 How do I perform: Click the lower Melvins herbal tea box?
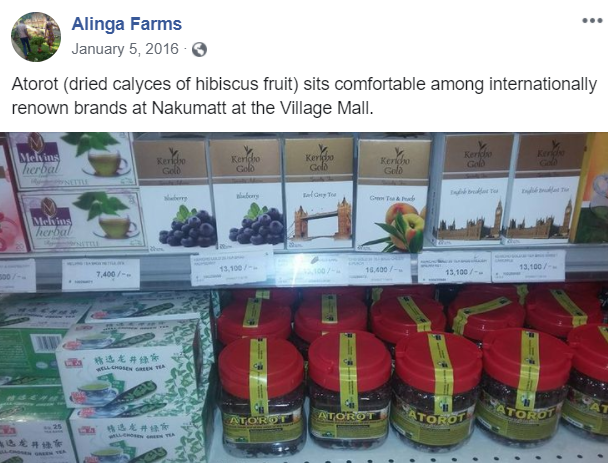point(83,221)
